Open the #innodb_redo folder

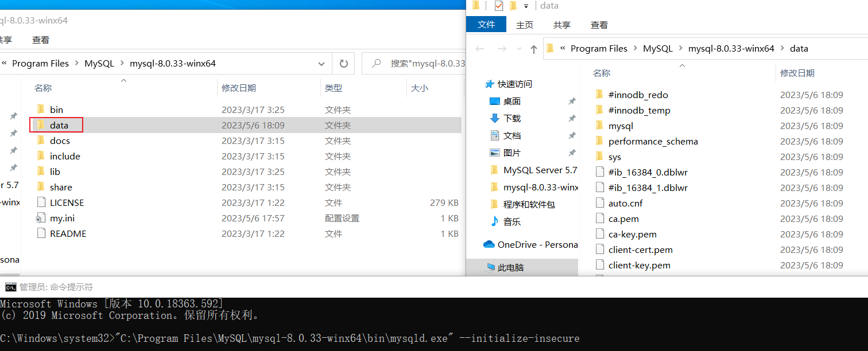coord(638,95)
